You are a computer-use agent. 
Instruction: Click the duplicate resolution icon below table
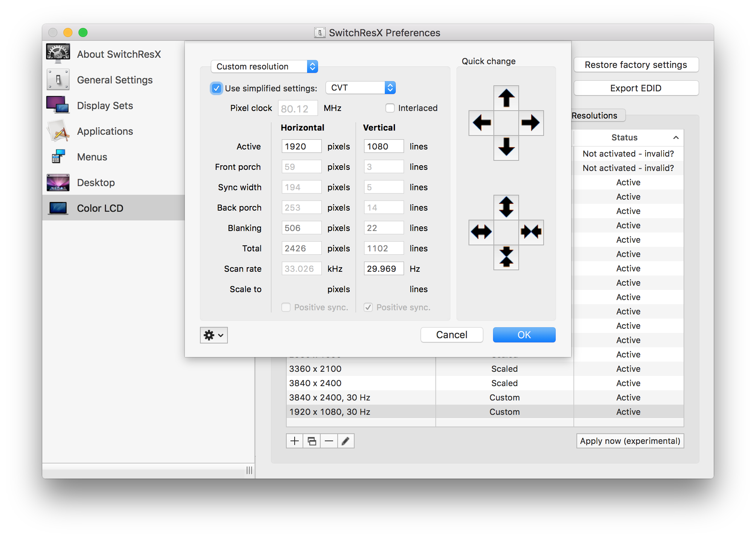pos(312,441)
